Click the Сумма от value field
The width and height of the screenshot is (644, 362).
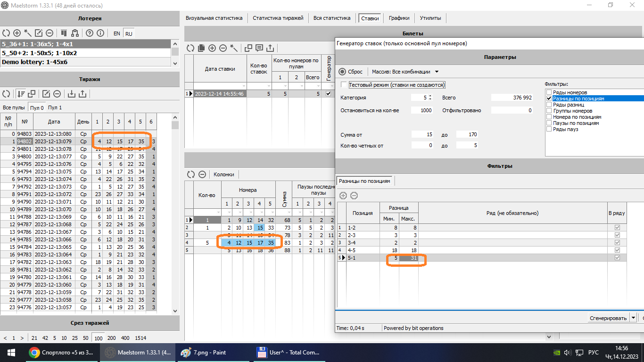coord(422,134)
